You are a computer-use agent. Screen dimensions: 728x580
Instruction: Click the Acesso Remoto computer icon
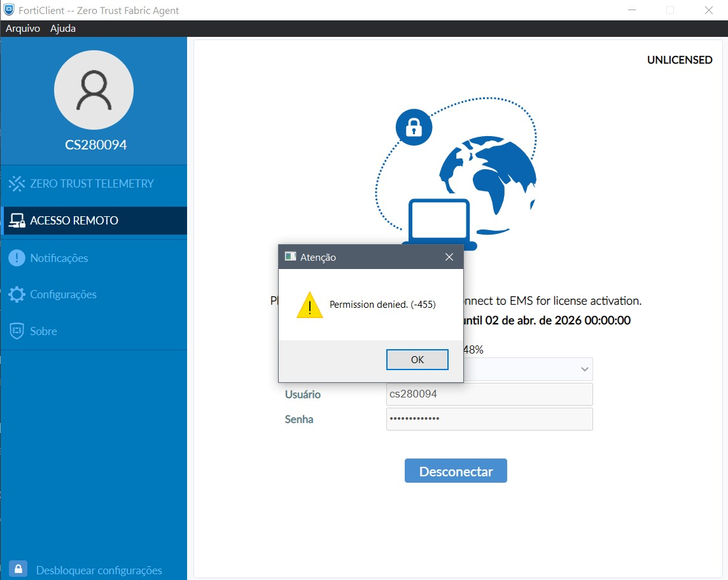tap(17, 221)
